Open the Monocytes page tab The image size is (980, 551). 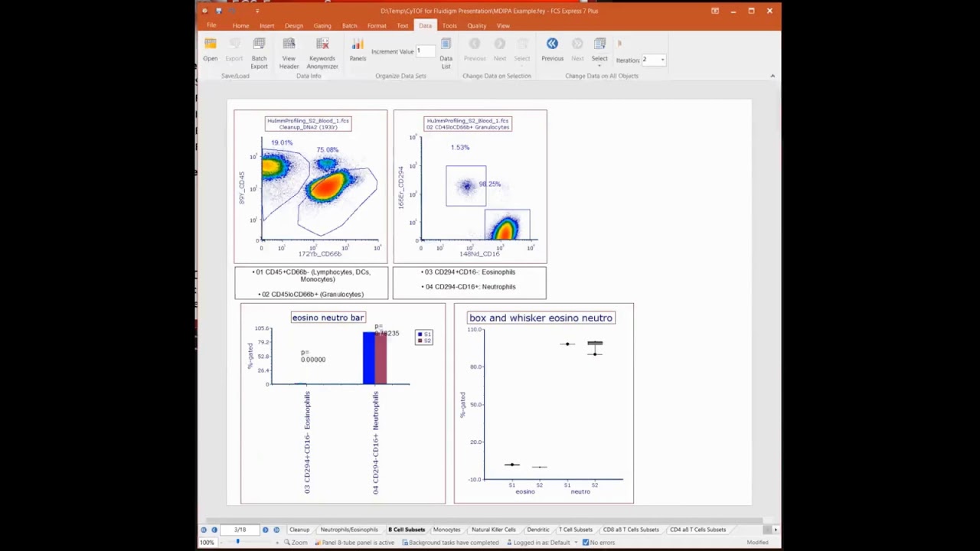446,530
